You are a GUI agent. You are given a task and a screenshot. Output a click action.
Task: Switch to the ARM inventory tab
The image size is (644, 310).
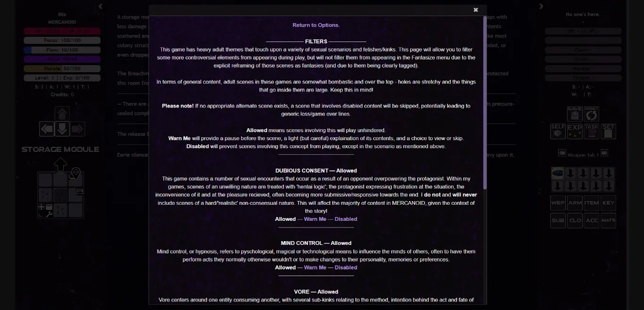(575, 203)
